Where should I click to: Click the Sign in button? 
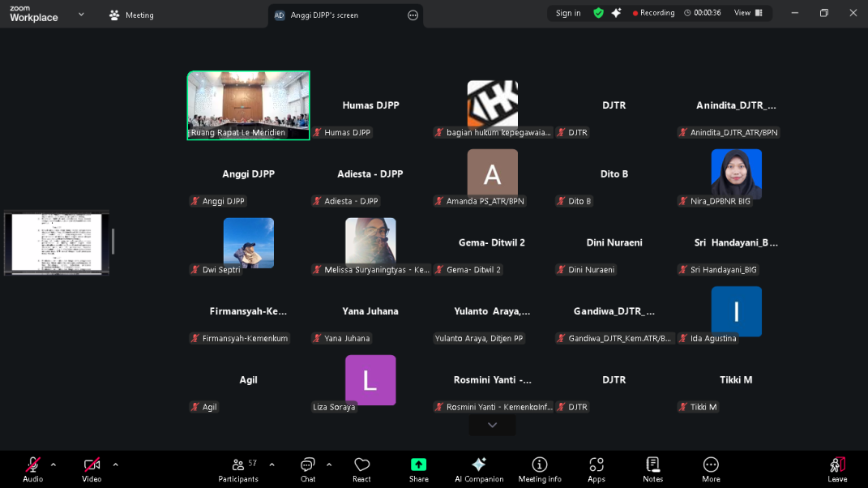click(x=568, y=12)
